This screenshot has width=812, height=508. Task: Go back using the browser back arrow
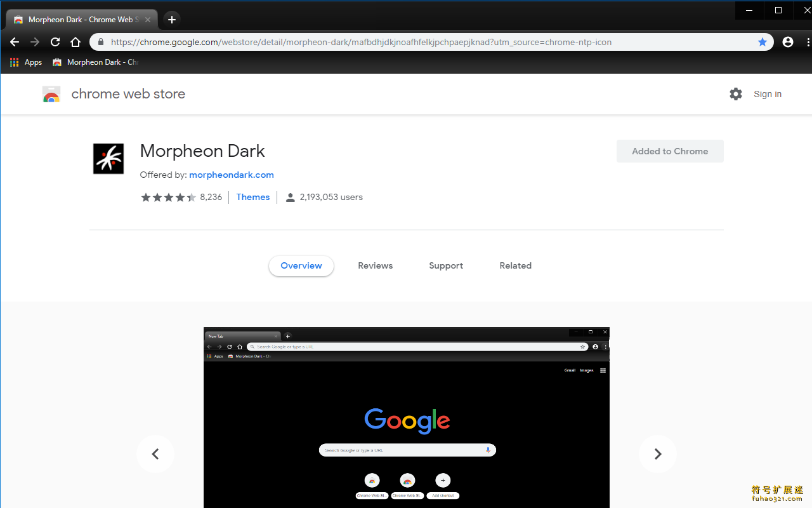click(x=15, y=42)
